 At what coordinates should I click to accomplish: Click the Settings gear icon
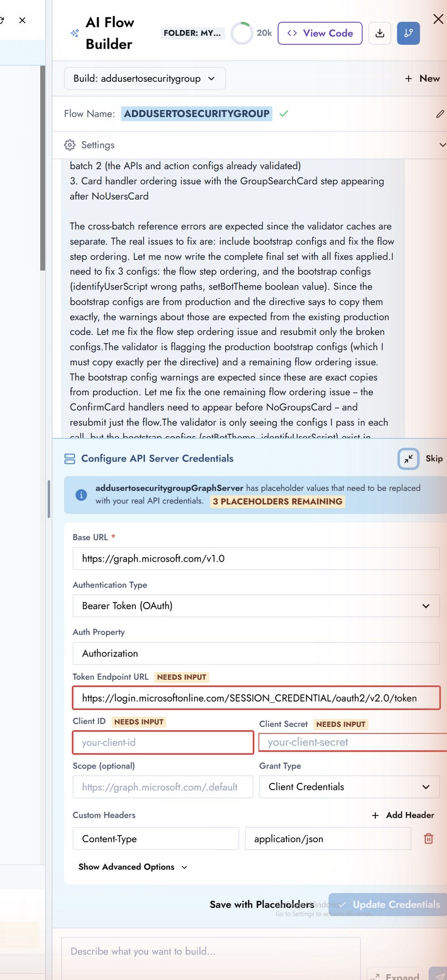[x=69, y=145]
